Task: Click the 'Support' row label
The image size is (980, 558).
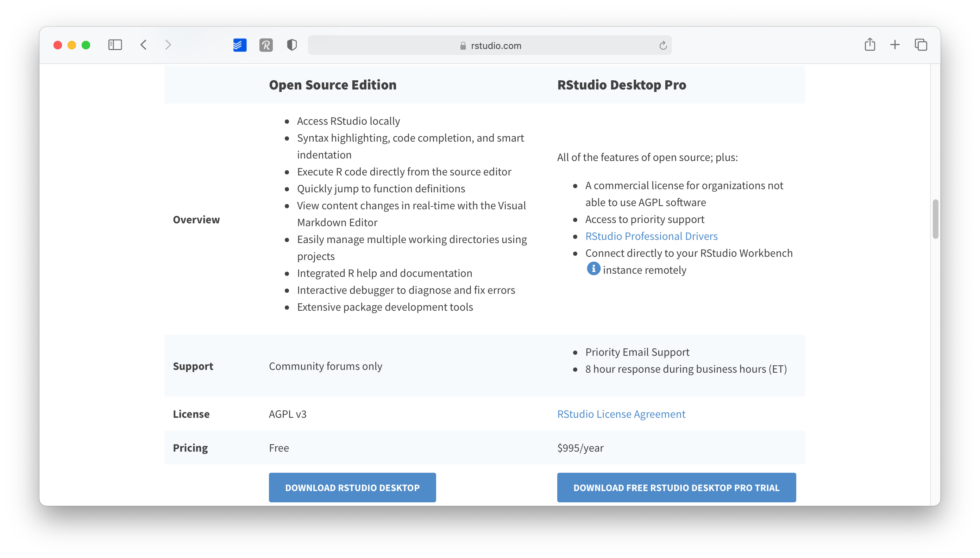Action: [193, 366]
